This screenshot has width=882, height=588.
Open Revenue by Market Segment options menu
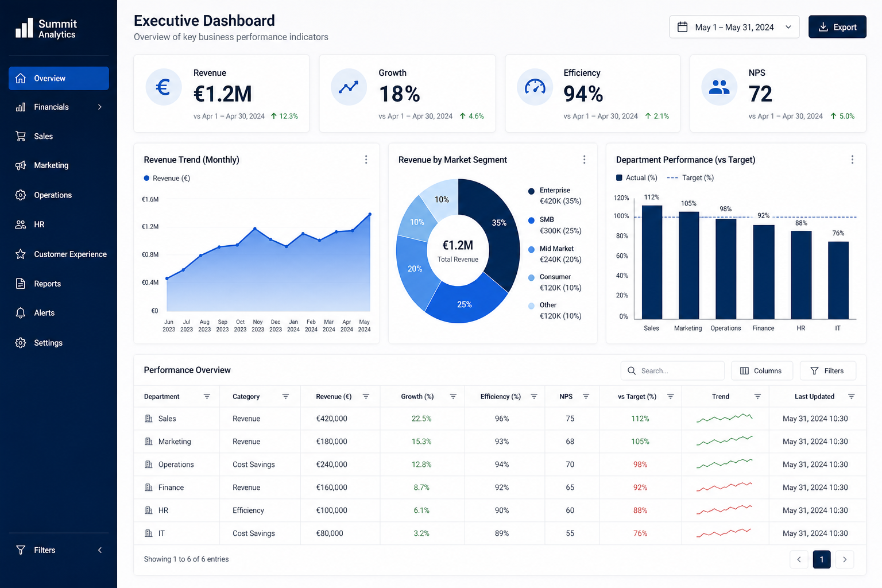click(x=584, y=160)
